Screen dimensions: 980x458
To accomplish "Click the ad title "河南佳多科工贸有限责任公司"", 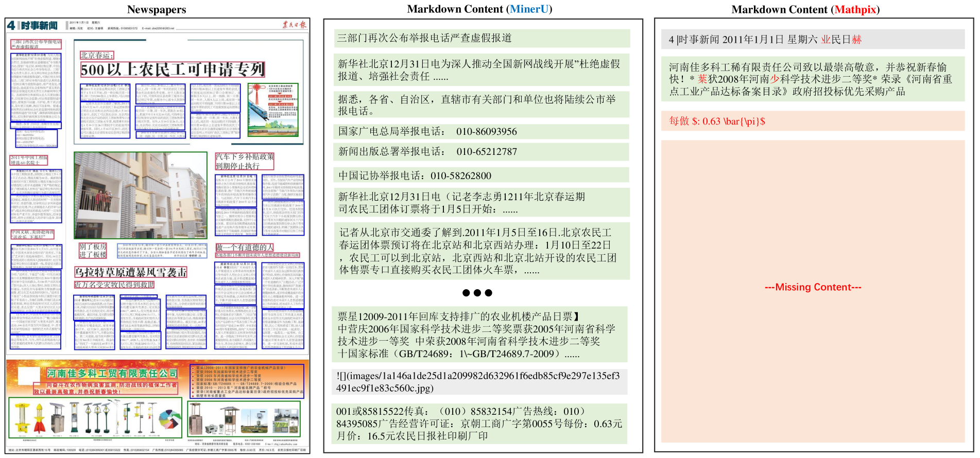I will click(112, 374).
